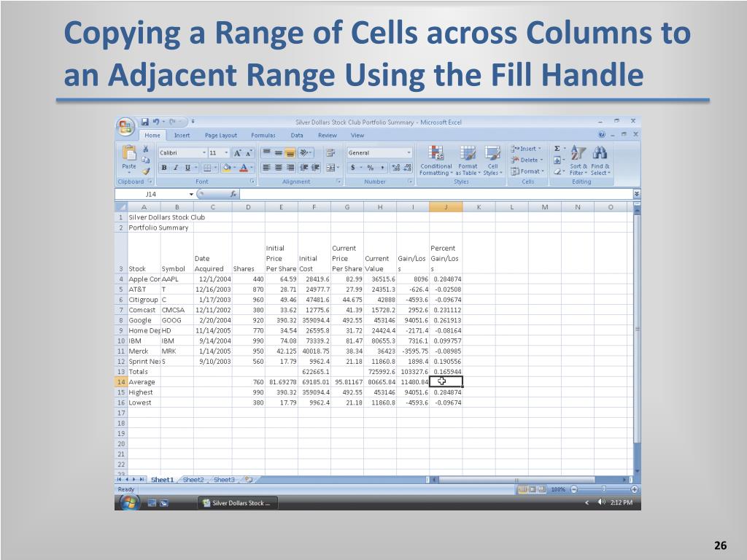Screen dimensions: 747x560
Task: Toggle Italic formatting
Action: [x=176, y=168]
